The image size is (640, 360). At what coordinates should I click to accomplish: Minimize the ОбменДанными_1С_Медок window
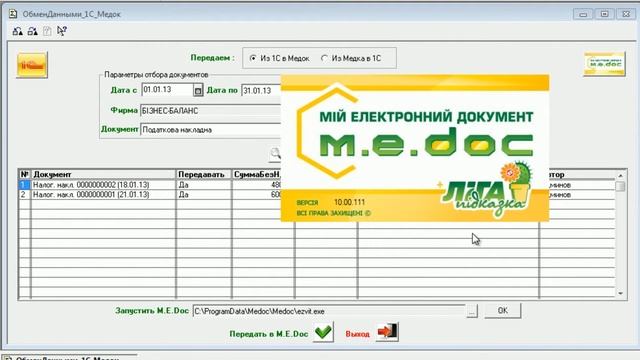[x=583, y=14]
